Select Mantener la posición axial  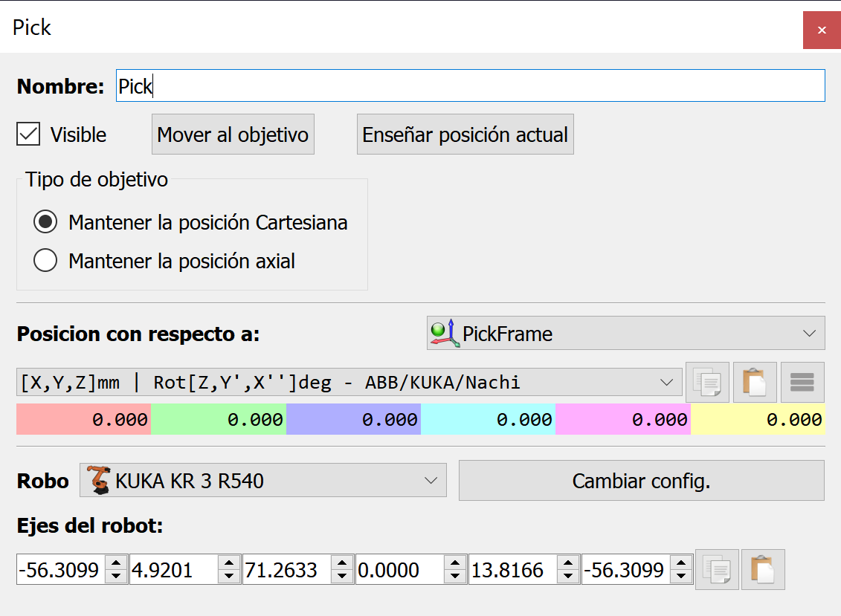click(x=45, y=261)
